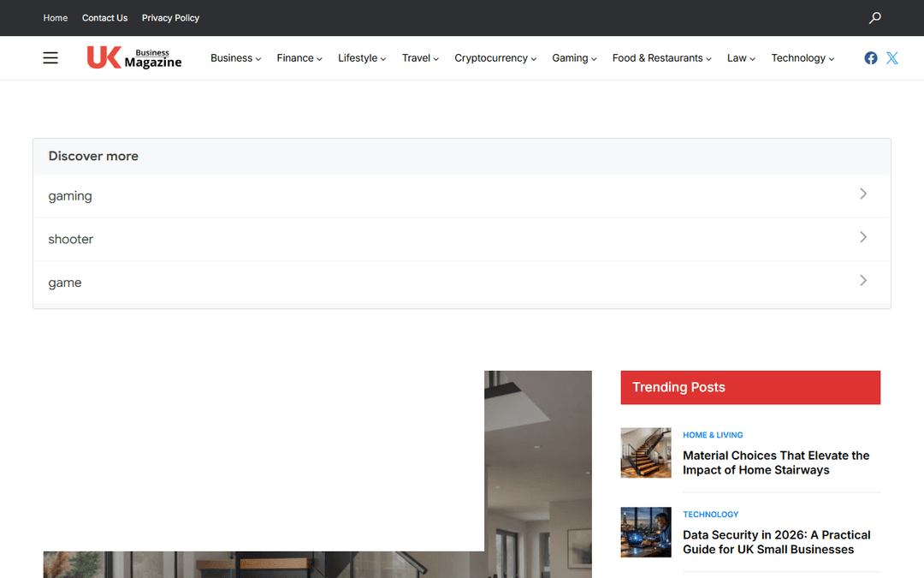Expand the Finance dropdown menu
Screen dimensions: 924x578
pyautogui.click(x=299, y=58)
